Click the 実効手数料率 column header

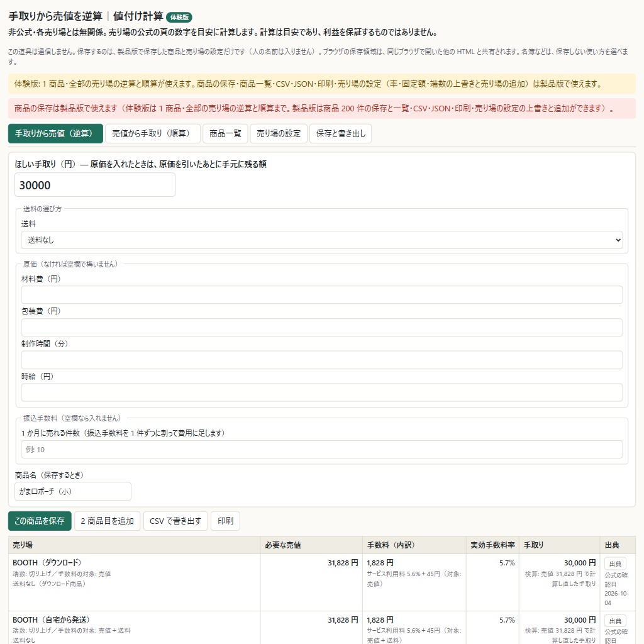pos(492,545)
